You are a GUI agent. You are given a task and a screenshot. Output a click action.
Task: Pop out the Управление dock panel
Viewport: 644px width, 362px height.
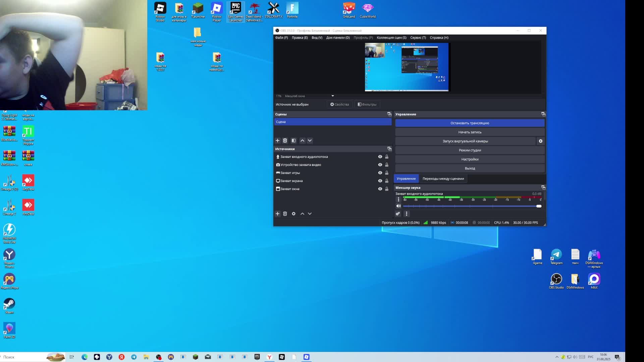(543, 114)
